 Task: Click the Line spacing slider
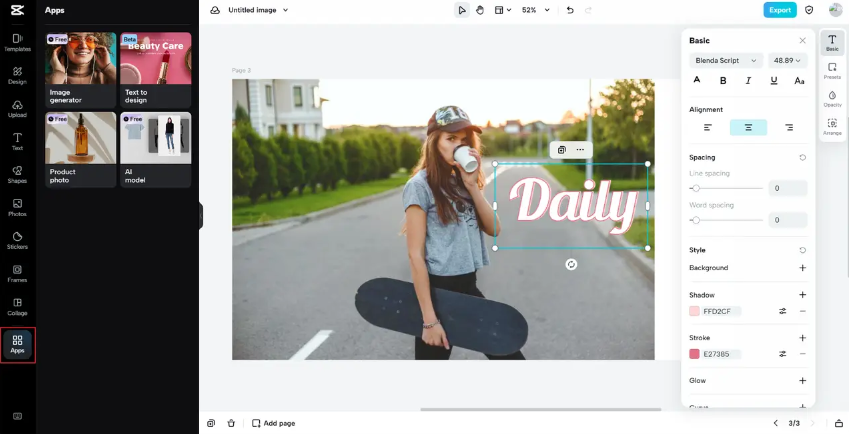point(726,188)
